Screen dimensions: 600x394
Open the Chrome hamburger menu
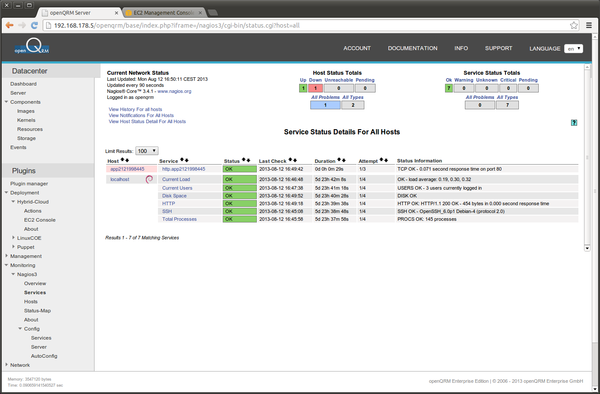(589, 25)
